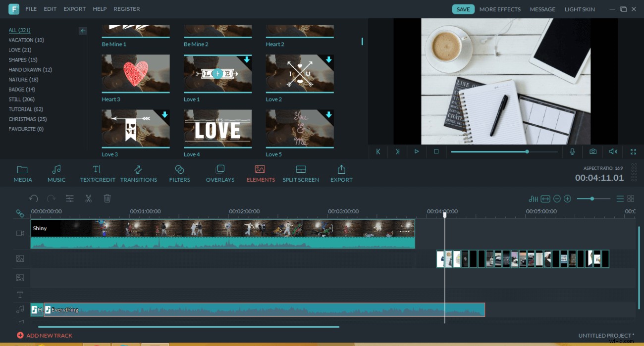The height and width of the screenshot is (346, 644).
Task: Open the Transitions panel
Action: click(x=139, y=173)
